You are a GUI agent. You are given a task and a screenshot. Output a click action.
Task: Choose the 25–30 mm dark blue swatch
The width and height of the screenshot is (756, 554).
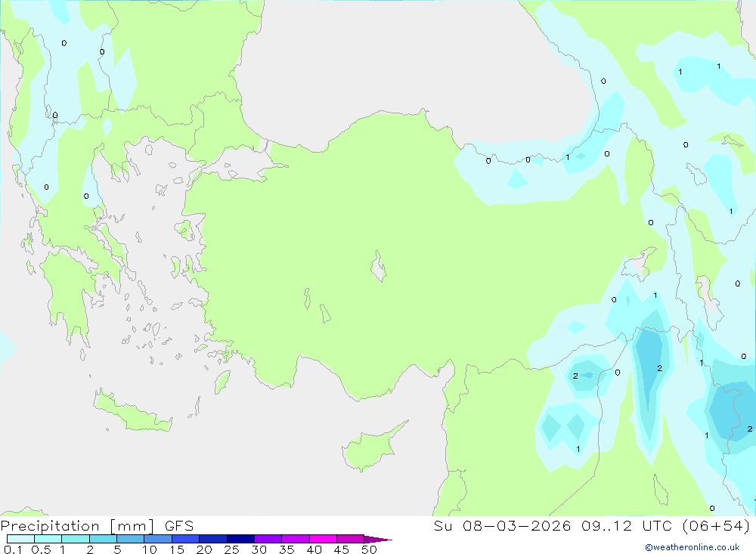coord(240,539)
